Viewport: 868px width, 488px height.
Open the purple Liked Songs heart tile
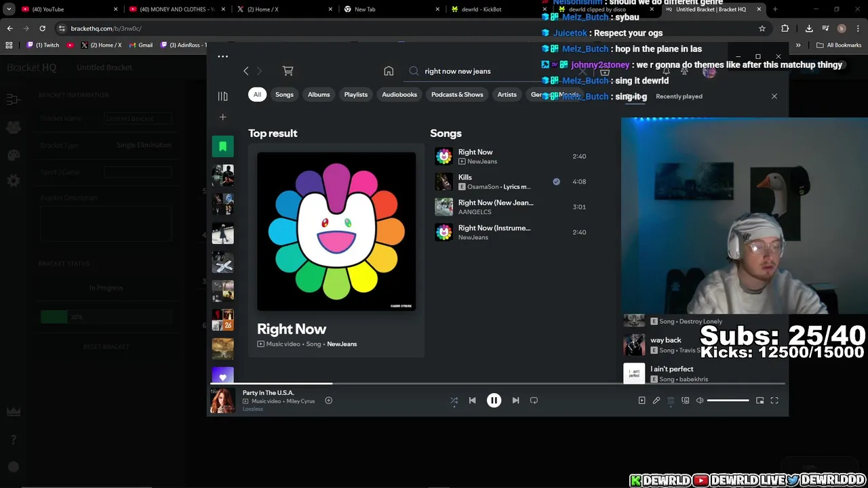coord(222,375)
